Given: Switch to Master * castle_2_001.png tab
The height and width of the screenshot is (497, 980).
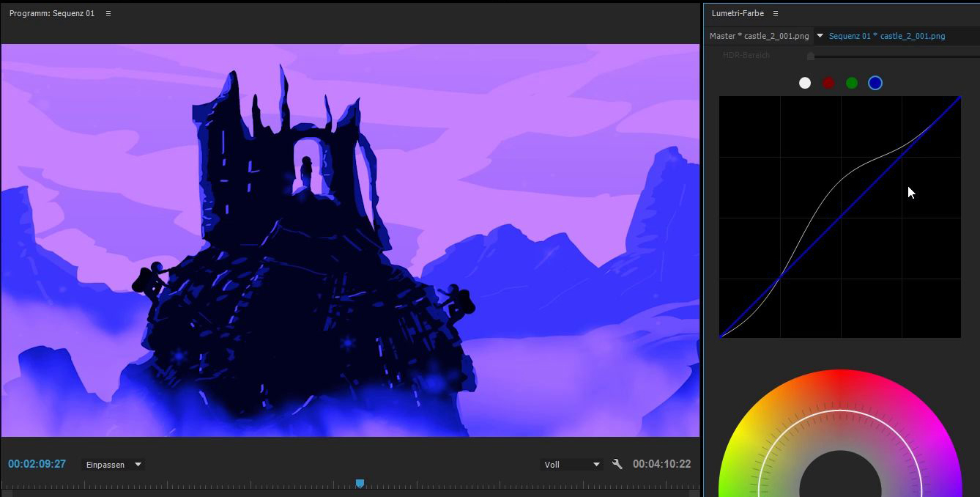Looking at the screenshot, I should click(x=759, y=36).
